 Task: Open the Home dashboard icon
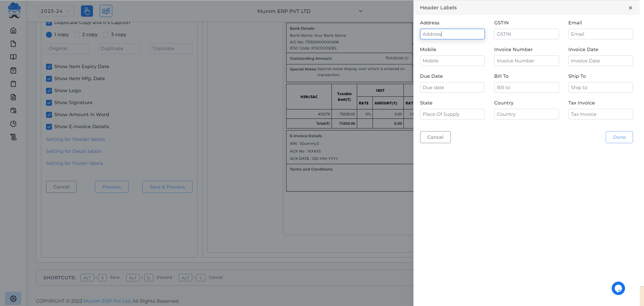[13, 30]
